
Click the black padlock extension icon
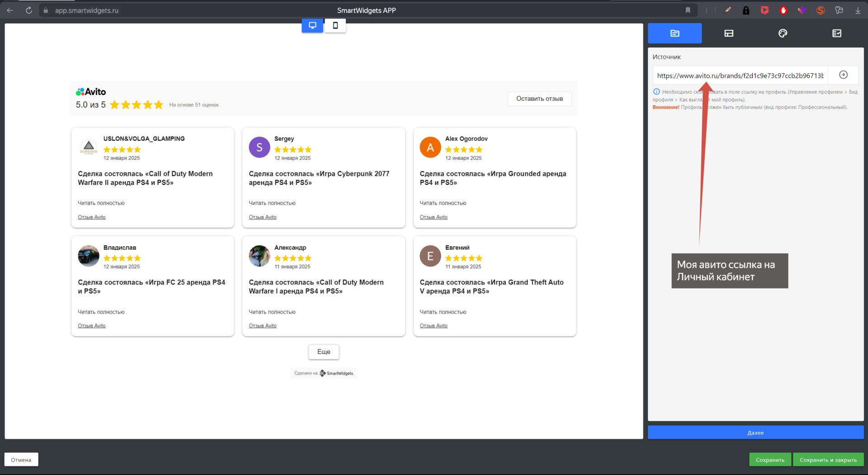746,10
